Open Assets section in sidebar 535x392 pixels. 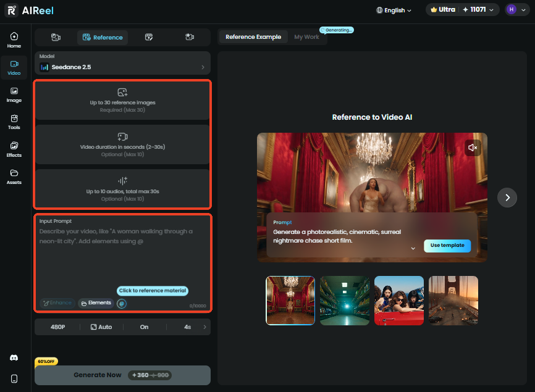[x=14, y=177]
